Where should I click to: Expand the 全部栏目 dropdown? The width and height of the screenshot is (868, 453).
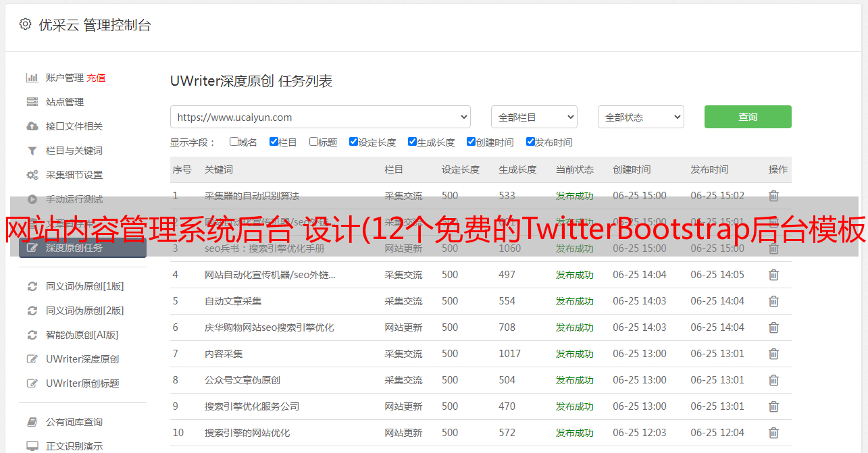coord(534,117)
